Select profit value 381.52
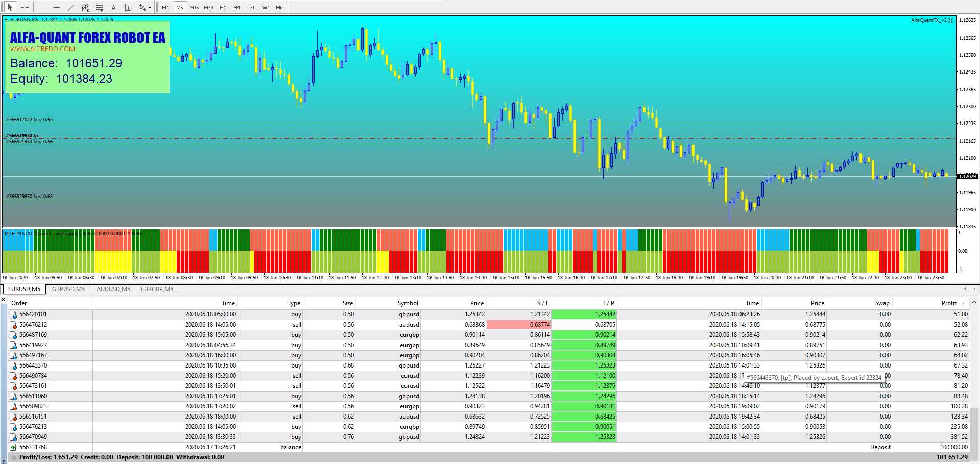The image size is (980, 464). (958, 437)
